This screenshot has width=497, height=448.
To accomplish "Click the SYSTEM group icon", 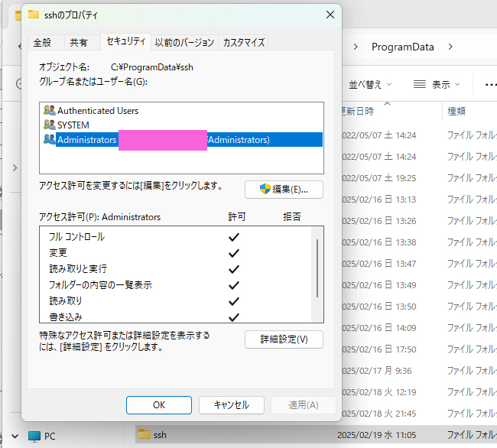I will point(50,125).
